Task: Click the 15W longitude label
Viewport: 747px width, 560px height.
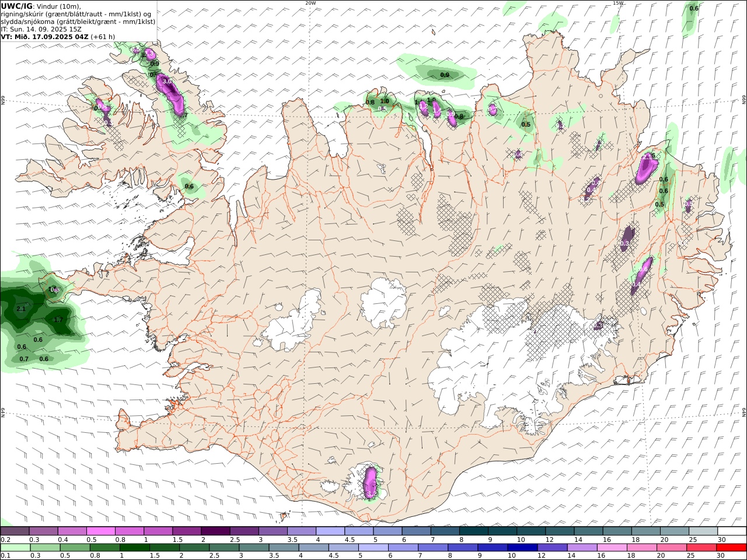Action: (618, 3)
